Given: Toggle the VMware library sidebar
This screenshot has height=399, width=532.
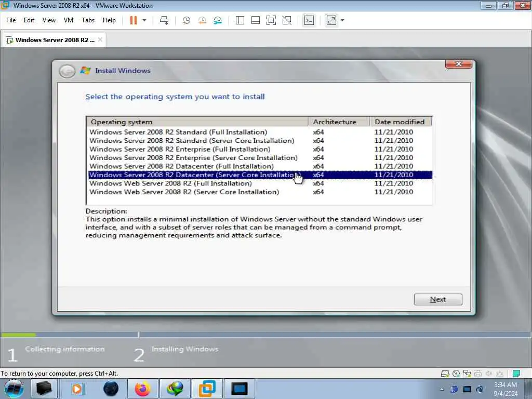Looking at the screenshot, I should (x=240, y=20).
